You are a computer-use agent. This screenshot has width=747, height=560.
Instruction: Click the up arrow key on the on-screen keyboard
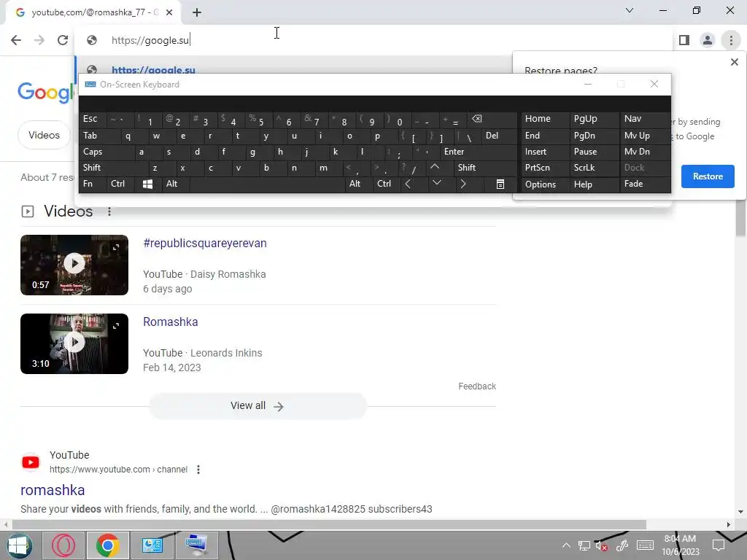pyautogui.click(x=435, y=167)
